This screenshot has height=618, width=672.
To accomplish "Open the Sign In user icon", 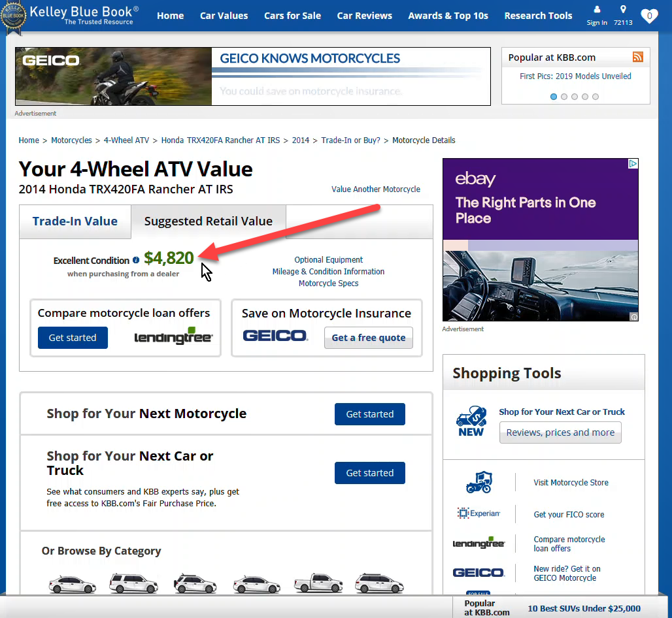I will coord(597,9).
